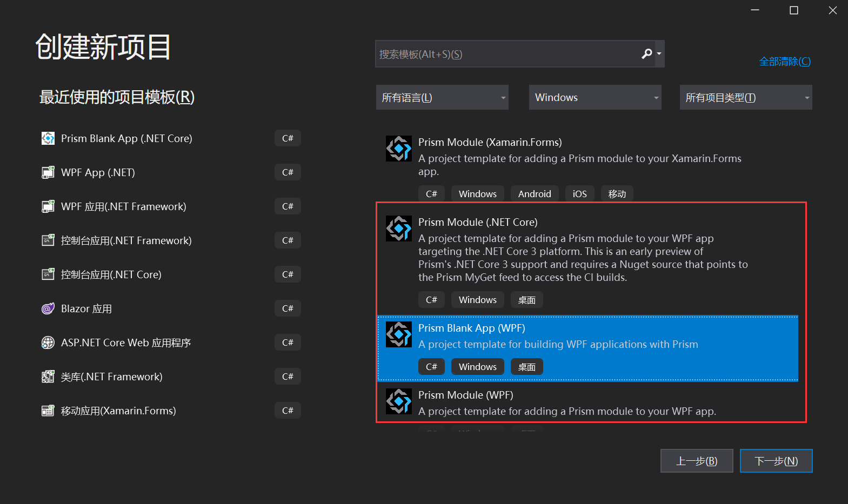This screenshot has height=504, width=848.
Task: Click the WPF 应用(.NET Framework) template icon
Action: 48,206
